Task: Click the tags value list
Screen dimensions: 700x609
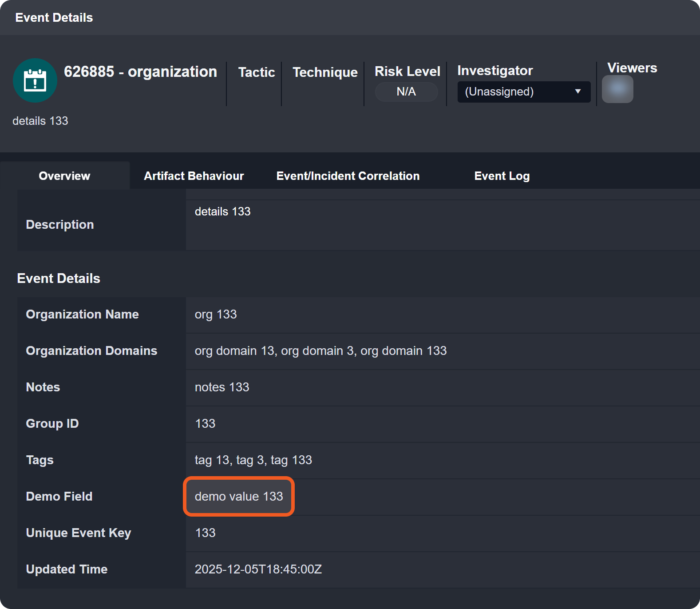Action: point(253,460)
